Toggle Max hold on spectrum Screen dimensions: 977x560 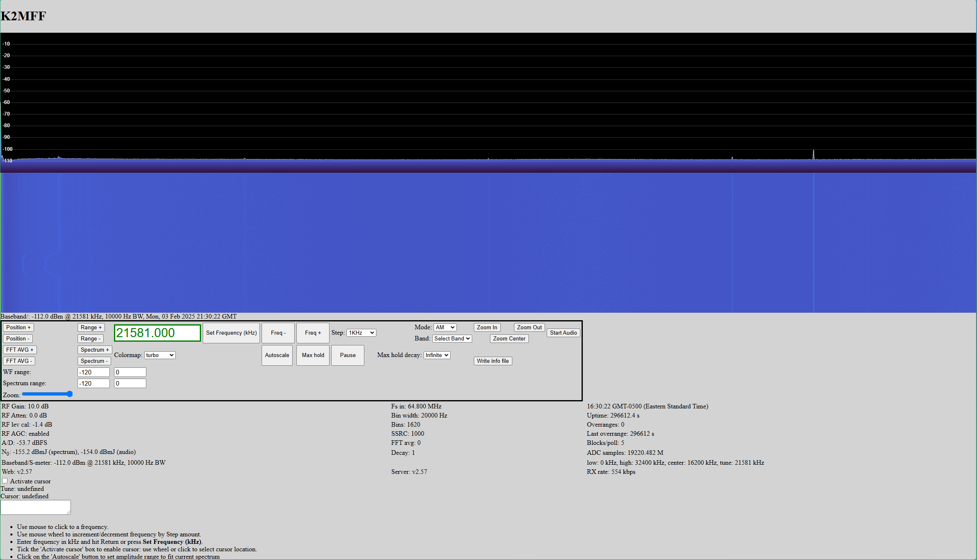click(313, 355)
